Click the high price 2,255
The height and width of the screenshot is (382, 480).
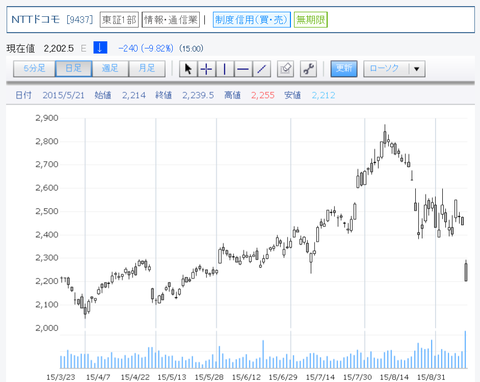coord(263,95)
